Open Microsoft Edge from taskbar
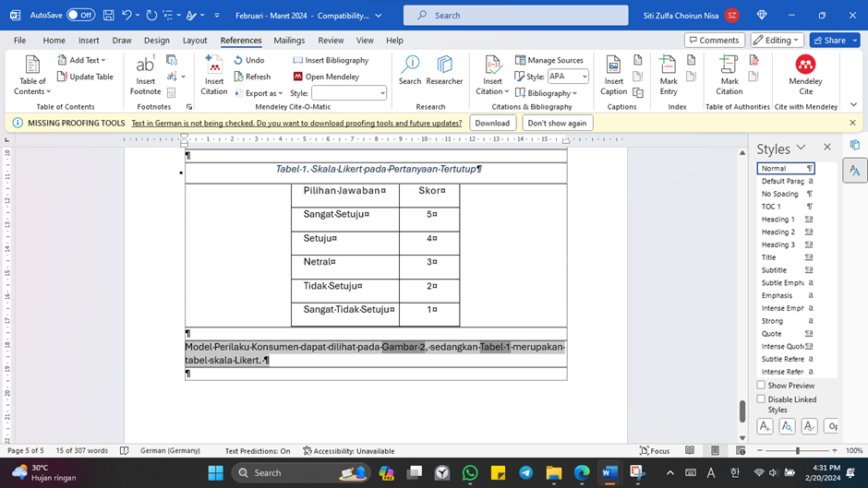This screenshot has height=488, width=868. (x=581, y=472)
